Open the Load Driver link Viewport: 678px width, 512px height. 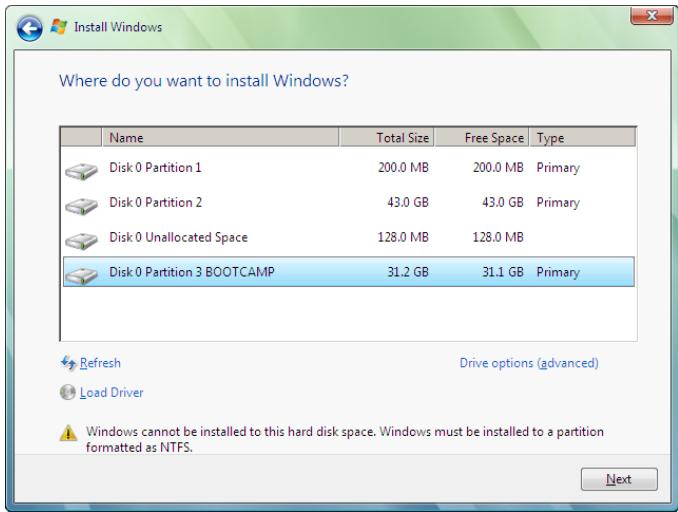[x=112, y=392]
